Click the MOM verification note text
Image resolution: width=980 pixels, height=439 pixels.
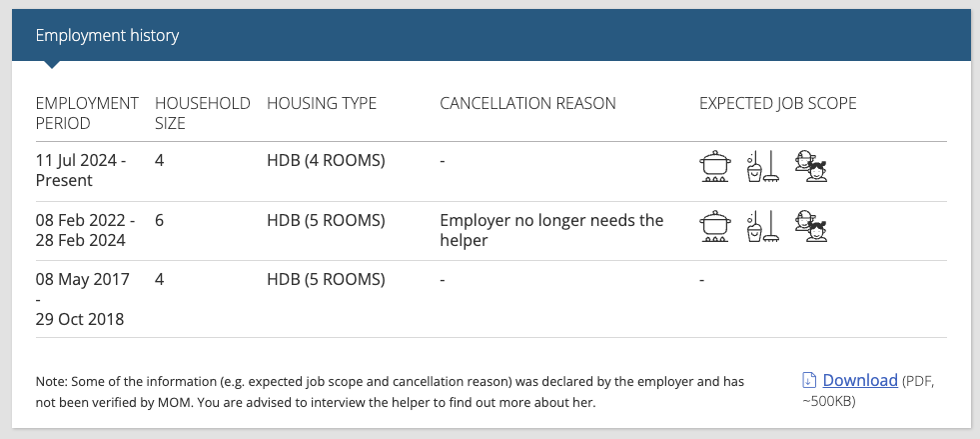click(x=390, y=391)
